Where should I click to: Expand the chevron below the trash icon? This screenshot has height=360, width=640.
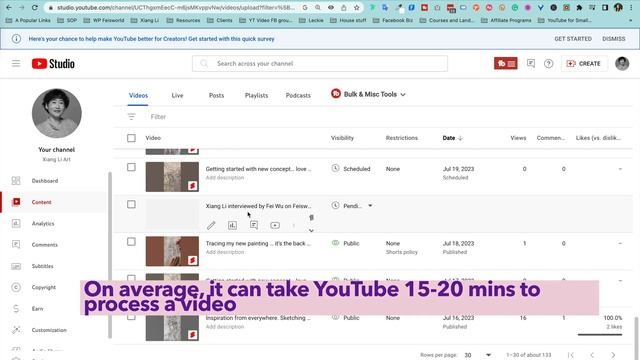[311, 231]
